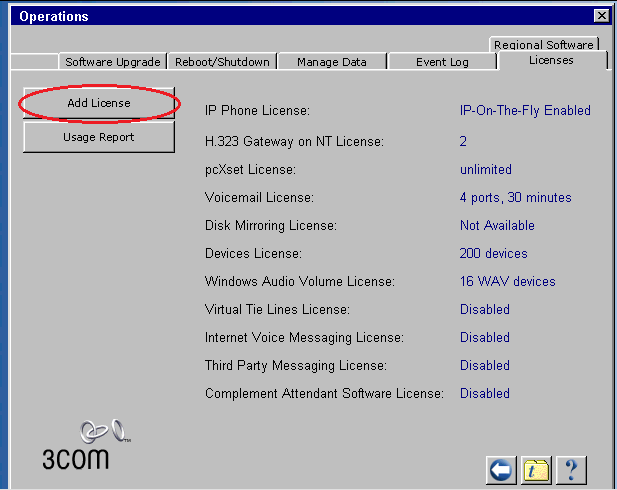This screenshot has height=490, width=617.
Task: Open the yellow folder info icon
Action: [537, 469]
